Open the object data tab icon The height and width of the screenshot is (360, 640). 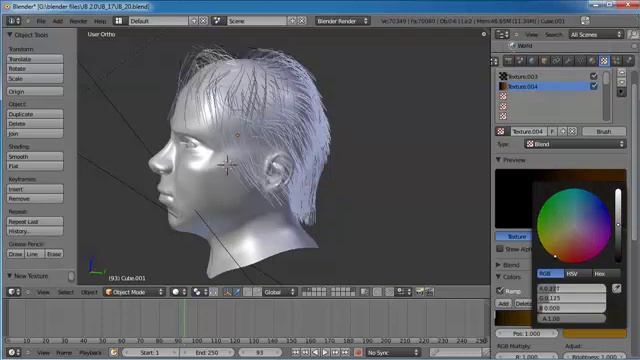[580, 61]
